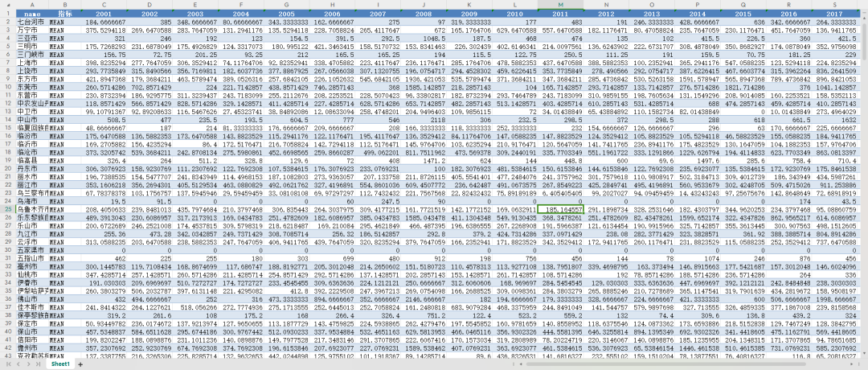Select the "佛山市" name cell
The height and width of the screenshot is (370, 868).
coord(31,299)
